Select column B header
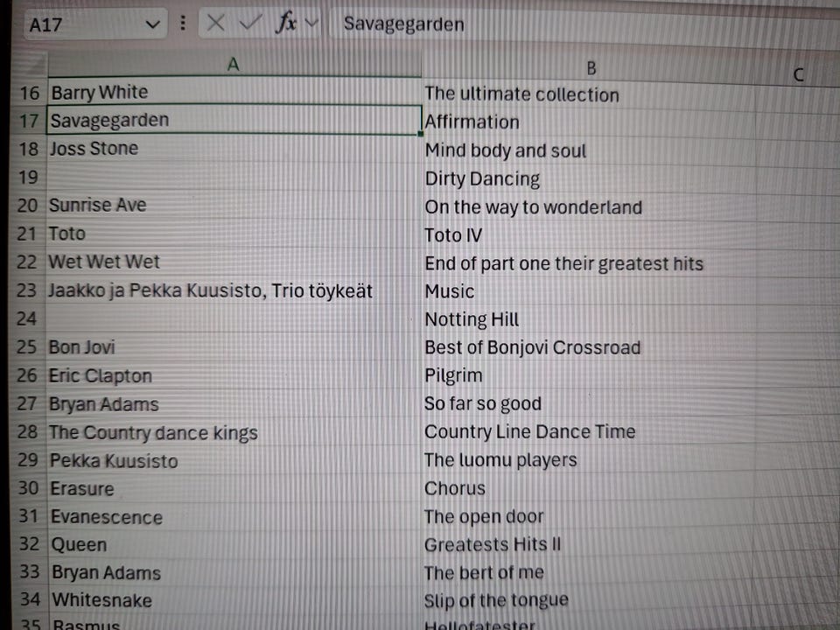Image resolution: width=840 pixels, height=630 pixels. [x=591, y=68]
